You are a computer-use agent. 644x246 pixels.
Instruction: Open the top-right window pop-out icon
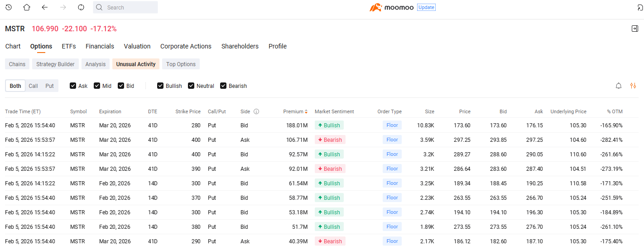(640, 7)
